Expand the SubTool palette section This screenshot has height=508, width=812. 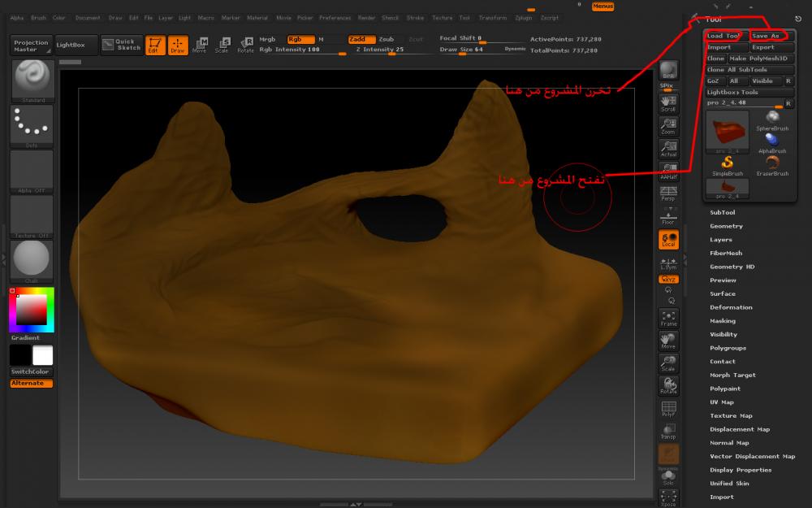tap(722, 212)
